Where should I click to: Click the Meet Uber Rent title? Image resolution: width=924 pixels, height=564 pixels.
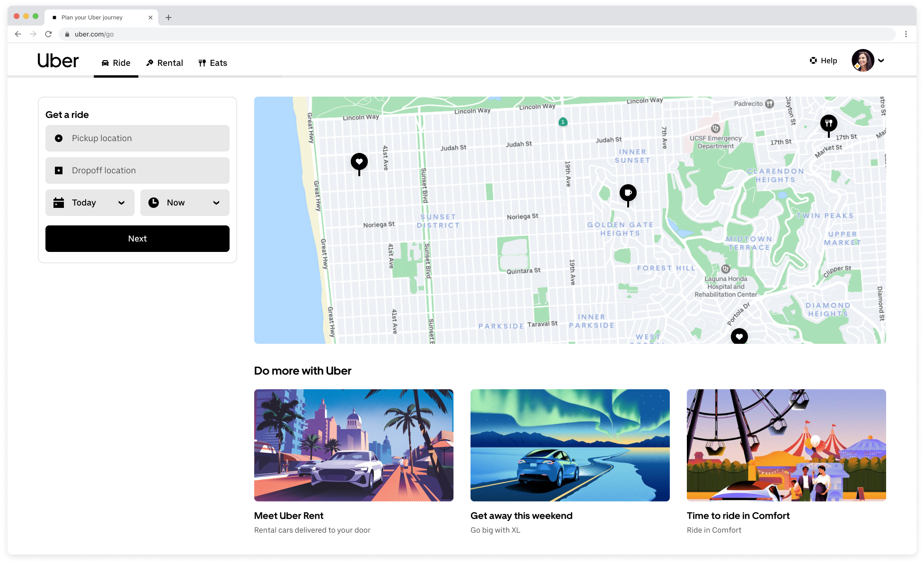(x=289, y=516)
